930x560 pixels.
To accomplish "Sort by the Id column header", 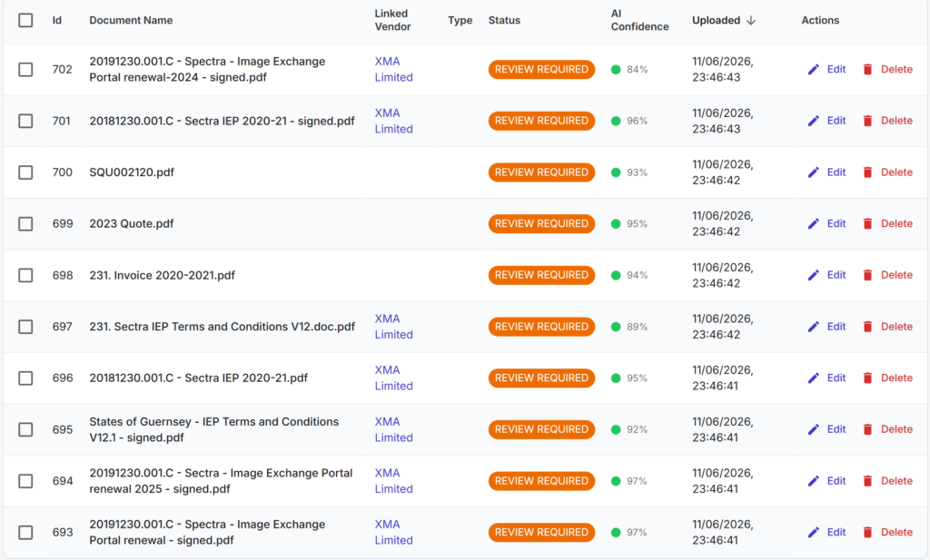I will point(57,20).
